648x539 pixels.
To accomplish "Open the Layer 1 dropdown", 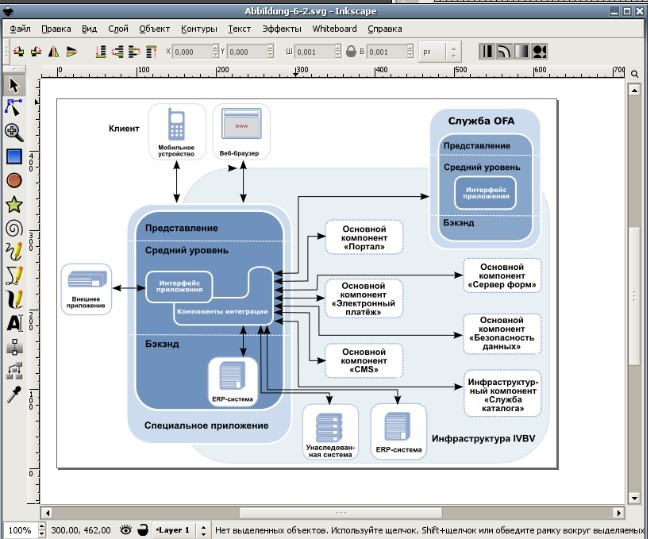I will point(181,529).
